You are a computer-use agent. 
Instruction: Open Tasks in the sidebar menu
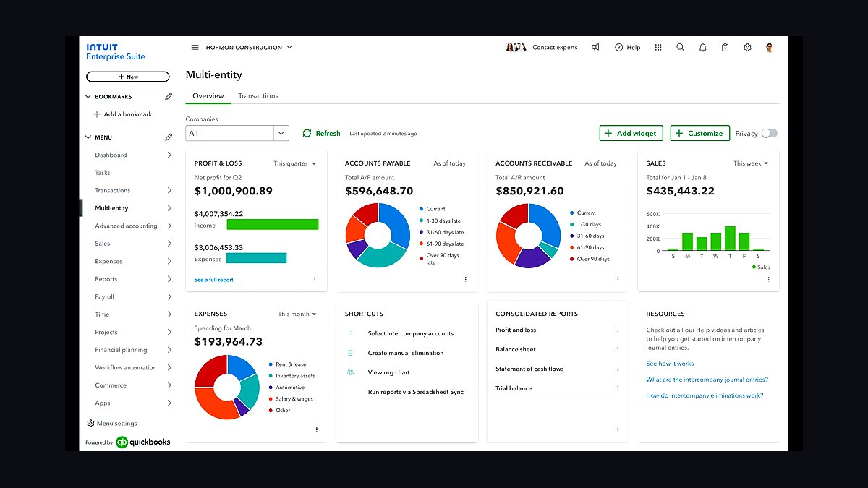click(x=103, y=173)
